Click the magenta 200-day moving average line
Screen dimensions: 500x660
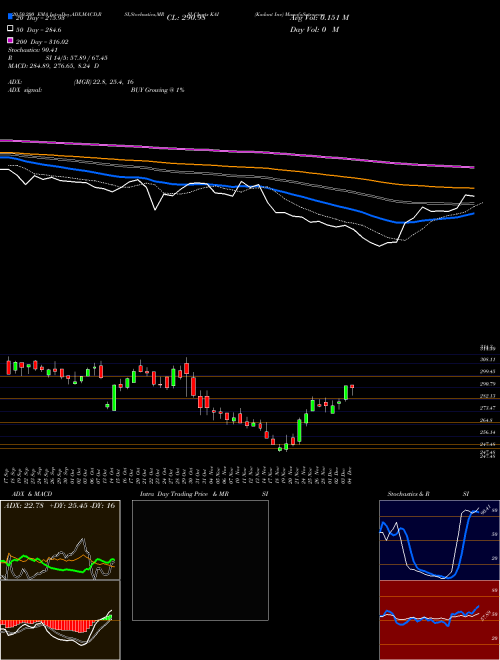coord(236,152)
